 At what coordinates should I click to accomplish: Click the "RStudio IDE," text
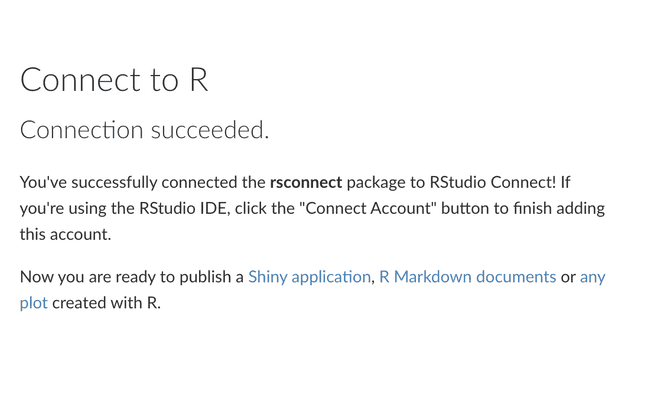pyautogui.click(x=184, y=209)
